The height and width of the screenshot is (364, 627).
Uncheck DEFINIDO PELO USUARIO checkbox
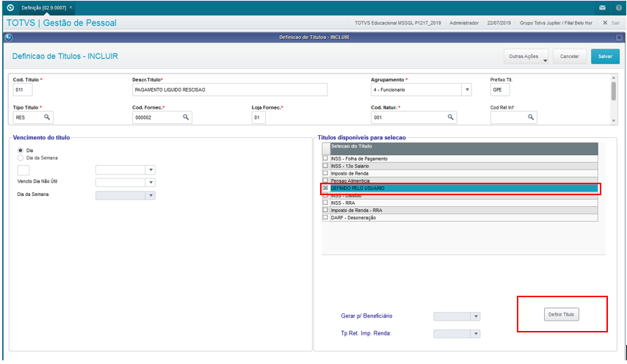[325, 188]
